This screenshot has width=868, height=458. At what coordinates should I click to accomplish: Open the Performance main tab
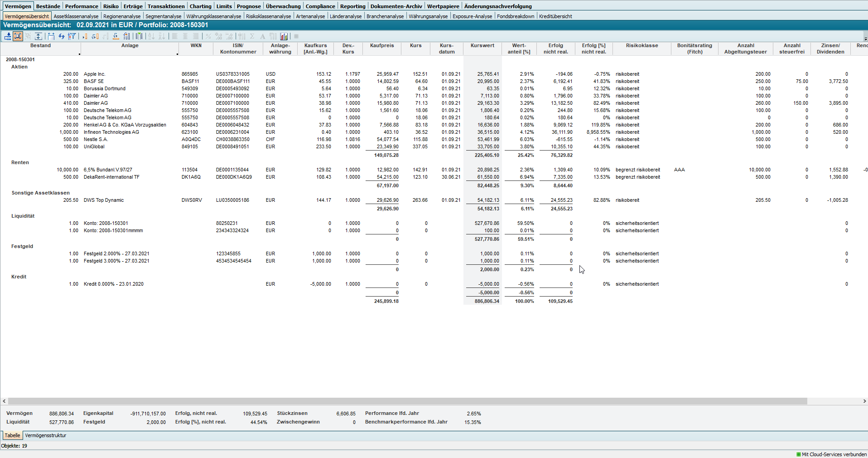[x=81, y=6]
